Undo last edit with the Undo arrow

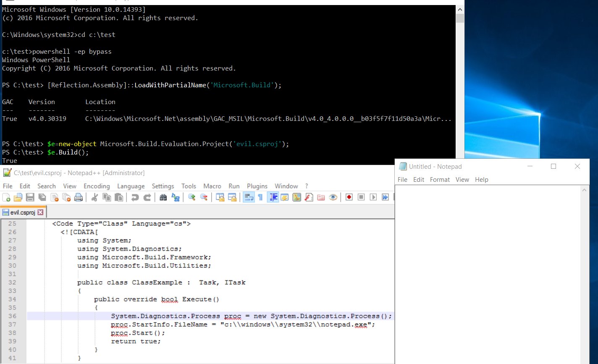coord(134,197)
